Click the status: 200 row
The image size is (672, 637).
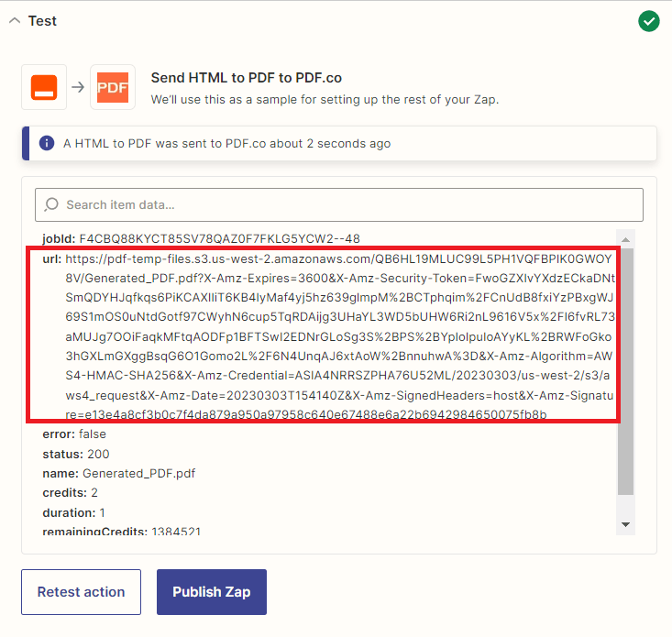coord(75,454)
